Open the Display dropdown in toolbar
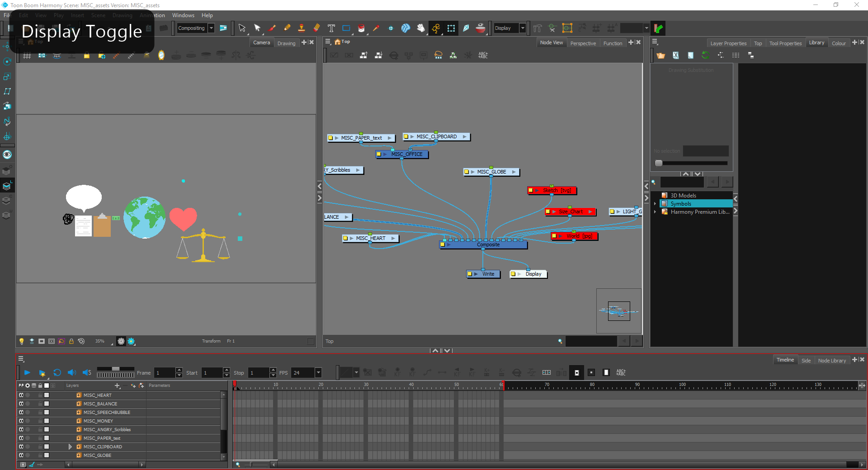Viewport: 868px width, 470px height. coord(523,28)
